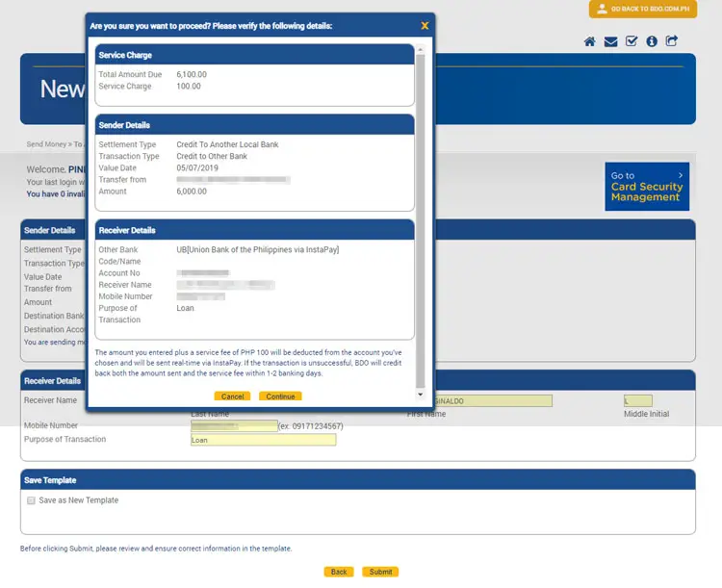722x588 pixels.
Task: Tick the Save as New Template checkbox
Action: point(31,500)
